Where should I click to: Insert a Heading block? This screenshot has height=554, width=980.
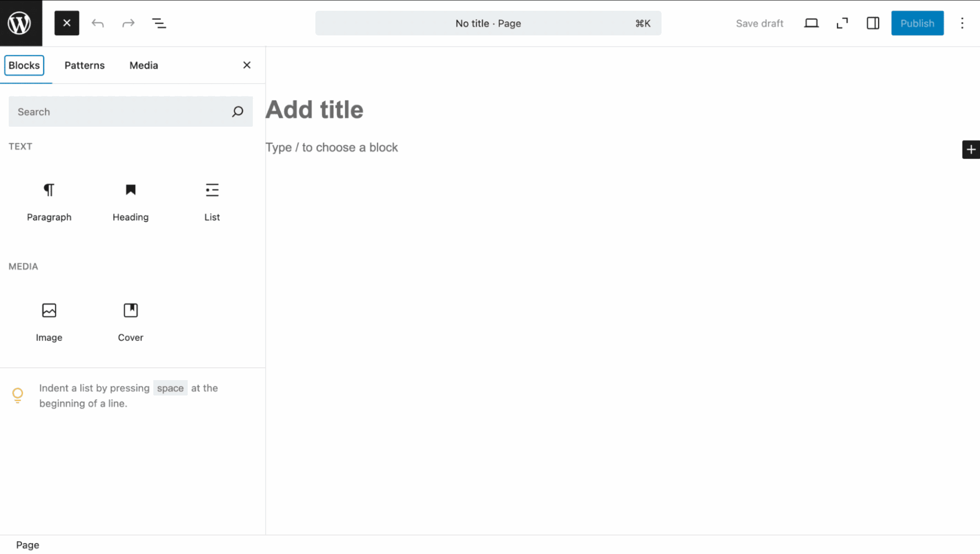click(x=131, y=202)
